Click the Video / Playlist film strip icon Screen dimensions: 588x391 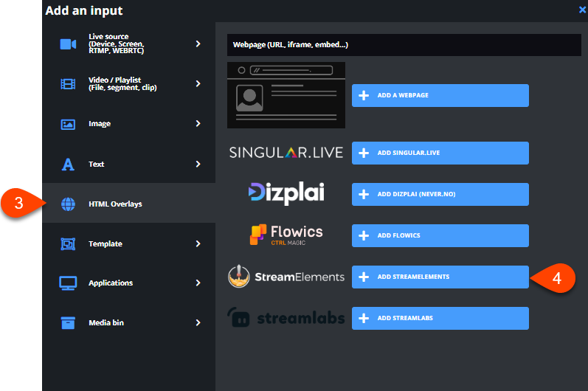click(x=68, y=84)
